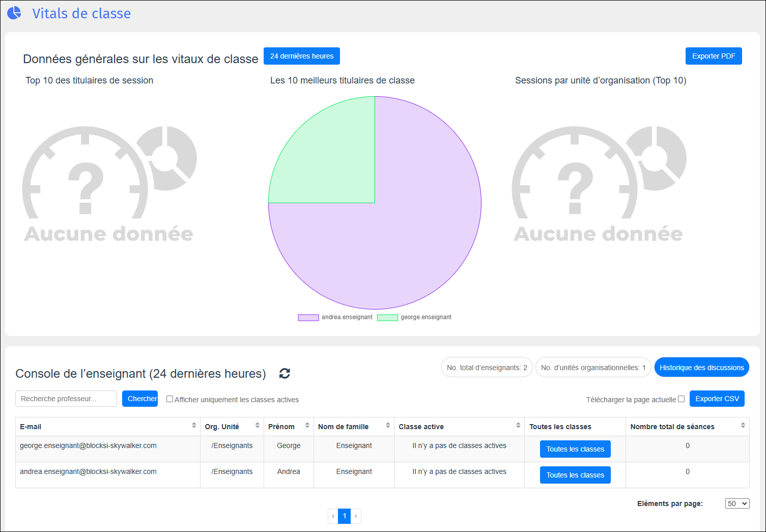Sort by Classe active column arrows
Viewport: 766px width, 532px height.
pyautogui.click(x=518, y=426)
